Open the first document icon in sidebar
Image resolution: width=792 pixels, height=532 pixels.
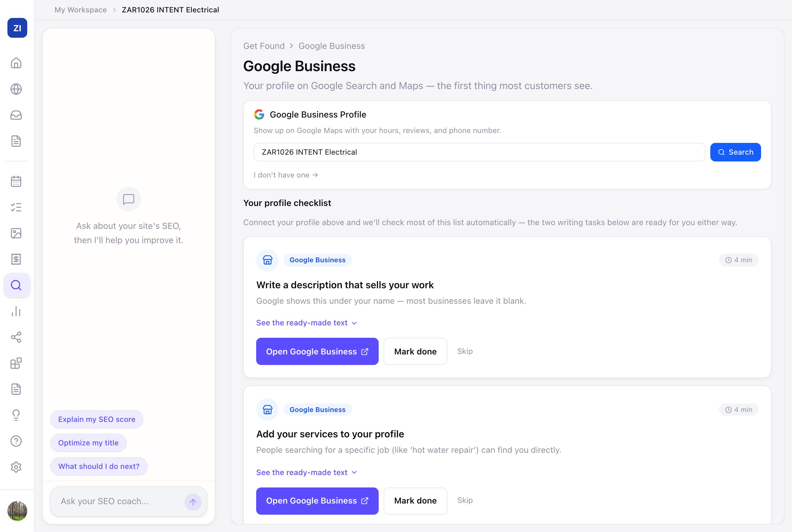16,141
